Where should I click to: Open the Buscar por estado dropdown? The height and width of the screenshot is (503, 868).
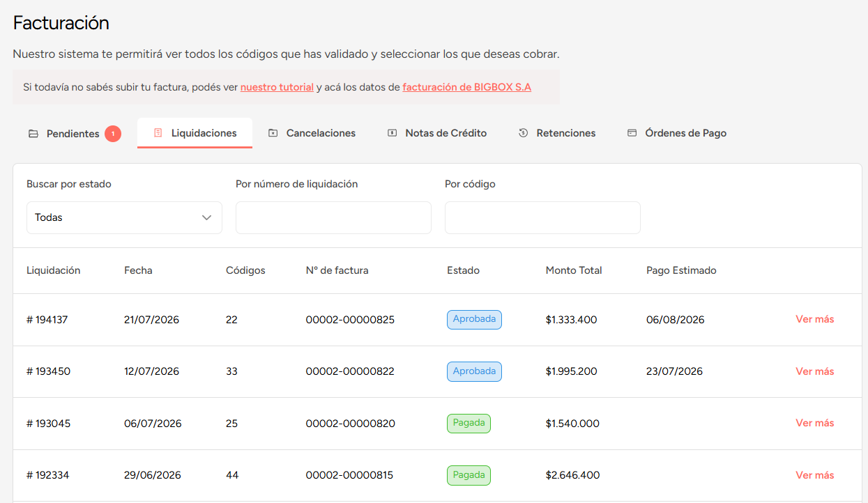(124, 217)
